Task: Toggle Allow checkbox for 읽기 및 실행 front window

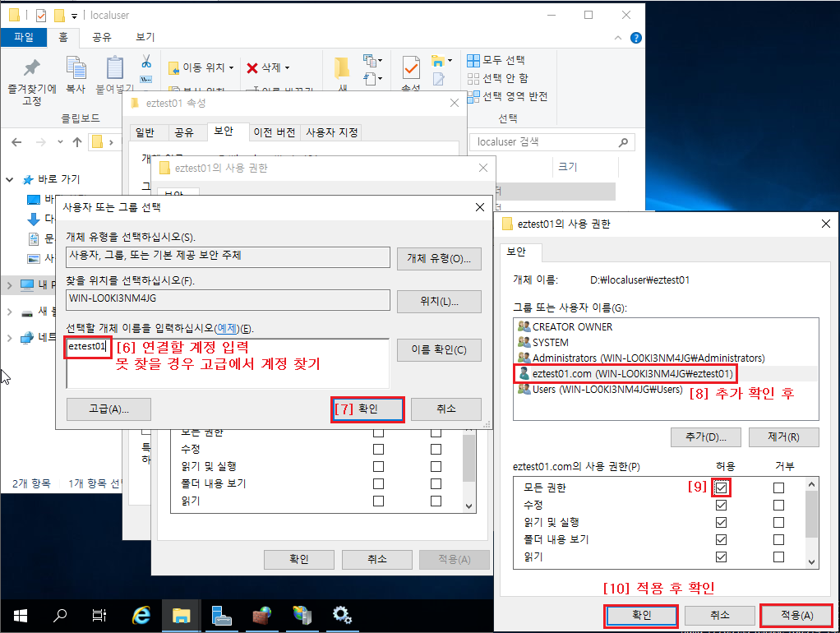Action: [721, 522]
